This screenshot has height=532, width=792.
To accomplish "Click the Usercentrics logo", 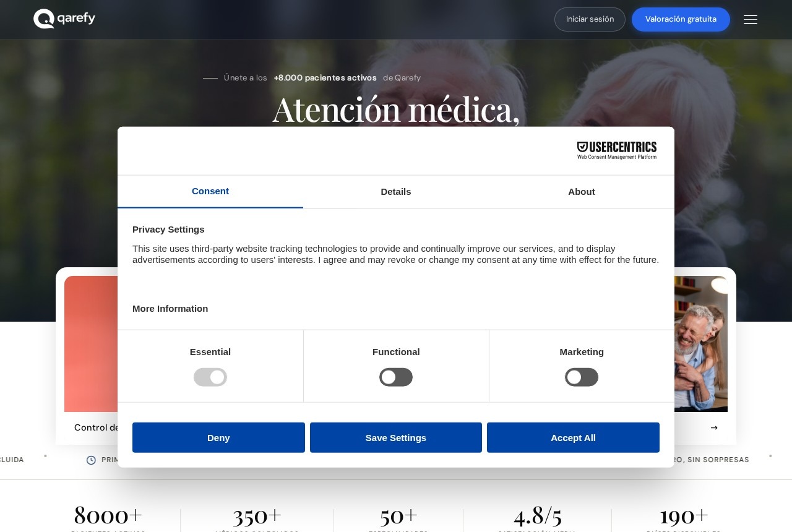I will point(617,150).
